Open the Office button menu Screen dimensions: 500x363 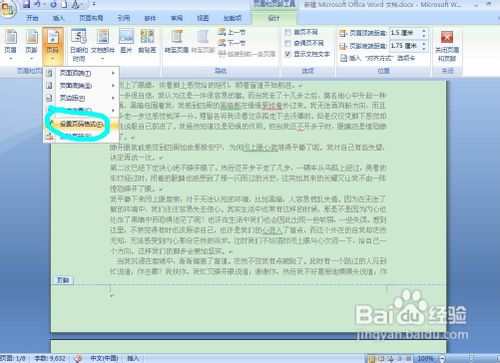pyautogui.click(x=7, y=9)
